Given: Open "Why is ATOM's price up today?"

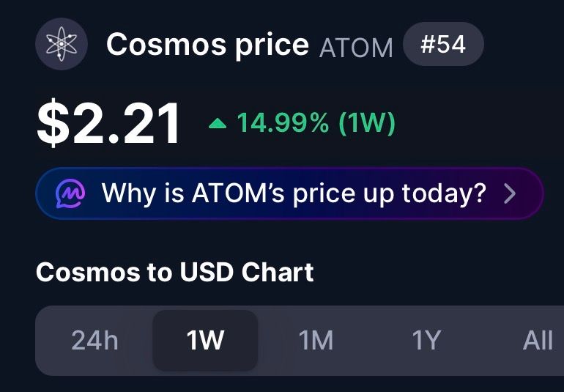Looking at the screenshot, I should pyautogui.click(x=293, y=193).
